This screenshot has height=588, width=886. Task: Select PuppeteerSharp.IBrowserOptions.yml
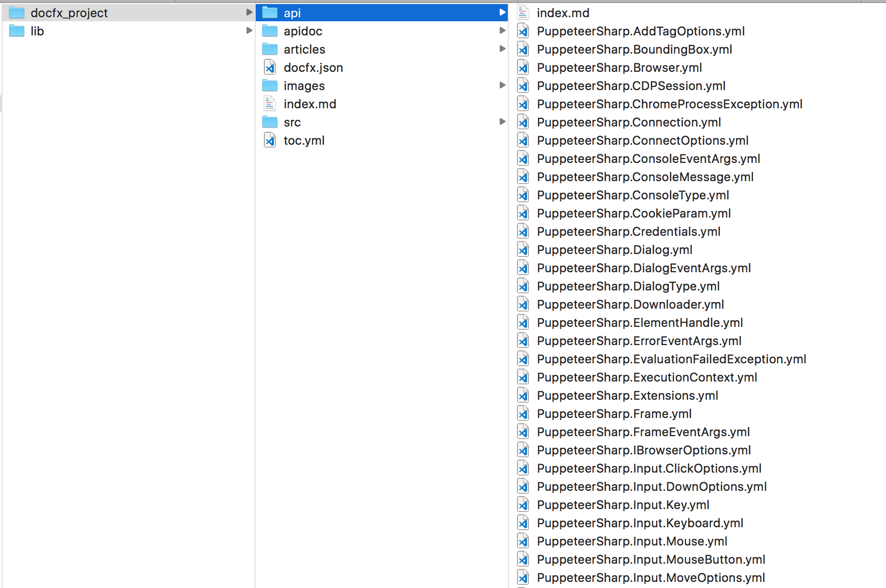(x=644, y=450)
